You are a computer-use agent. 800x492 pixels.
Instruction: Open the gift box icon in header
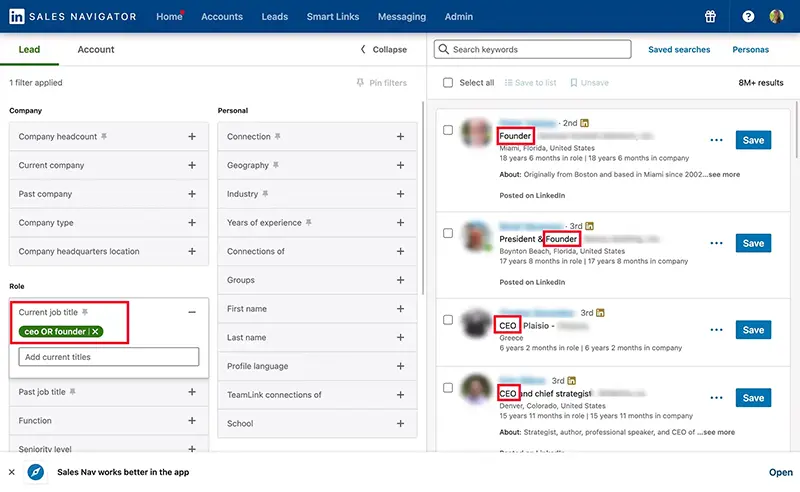tap(710, 16)
